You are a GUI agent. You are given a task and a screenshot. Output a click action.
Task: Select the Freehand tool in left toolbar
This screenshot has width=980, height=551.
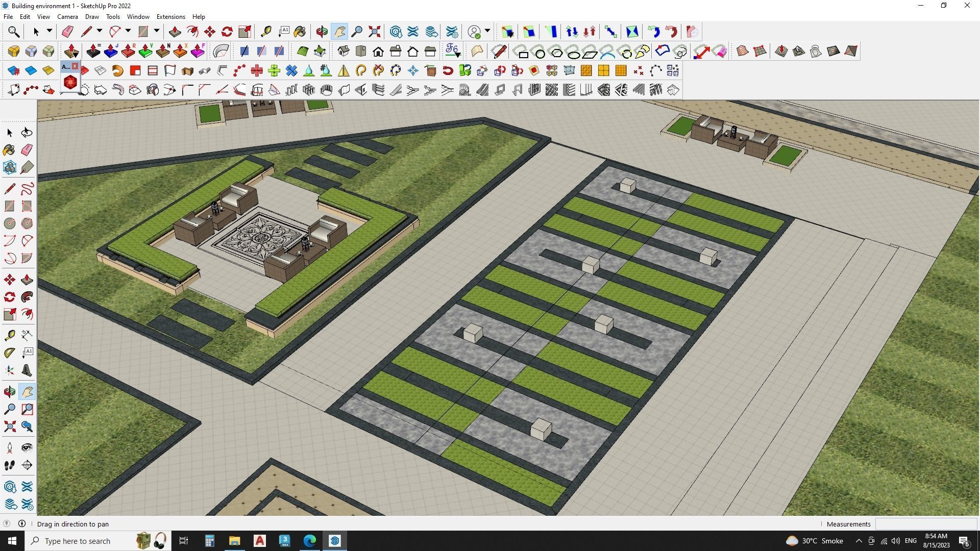click(27, 188)
